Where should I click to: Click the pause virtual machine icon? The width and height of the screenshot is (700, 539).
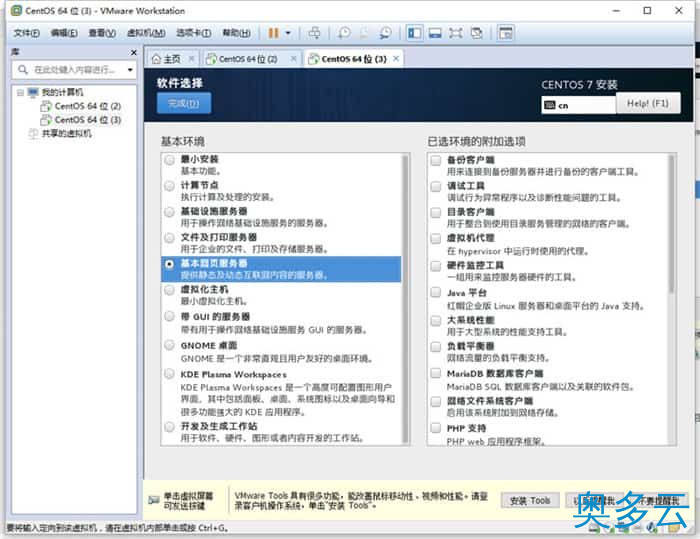pyautogui.click(x=273, y=33)
